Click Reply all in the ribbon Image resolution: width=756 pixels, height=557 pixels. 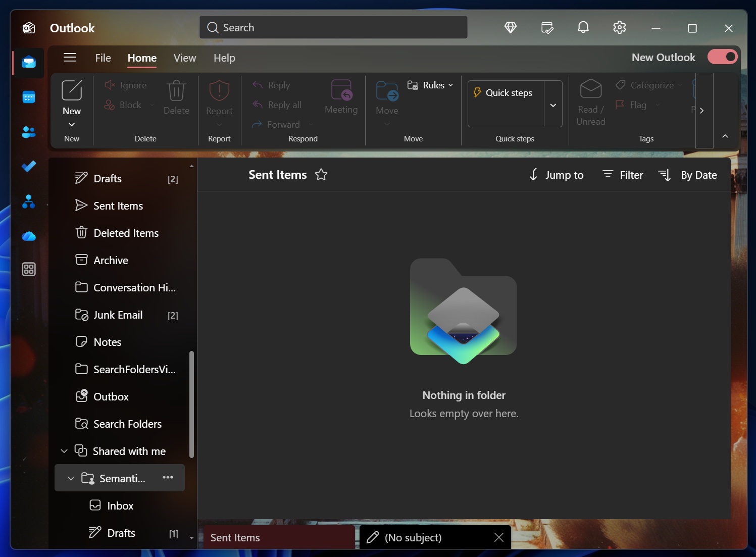click(277, 105)
